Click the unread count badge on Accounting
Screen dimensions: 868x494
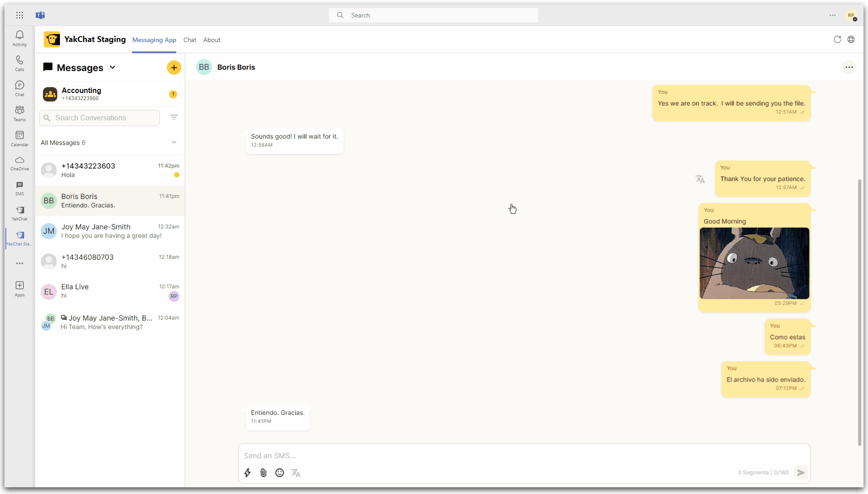[x=173, y=94]
